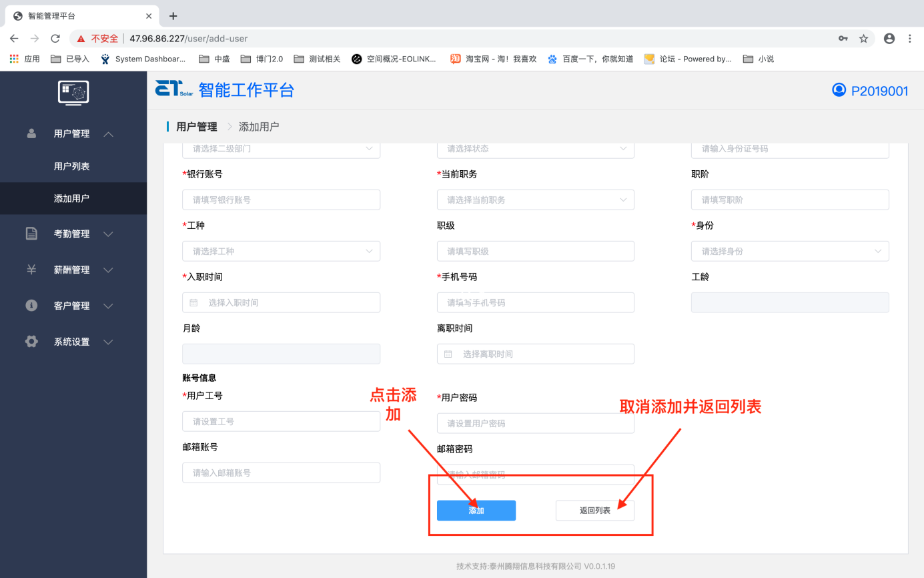Open the 请选择身份 dropdown

coord(789,251)
